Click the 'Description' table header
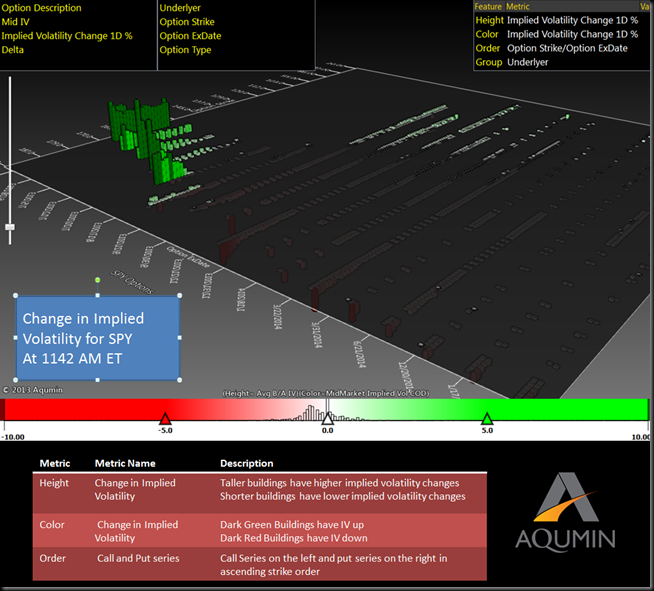Viewport: 654px width, 591px height. 247,463
